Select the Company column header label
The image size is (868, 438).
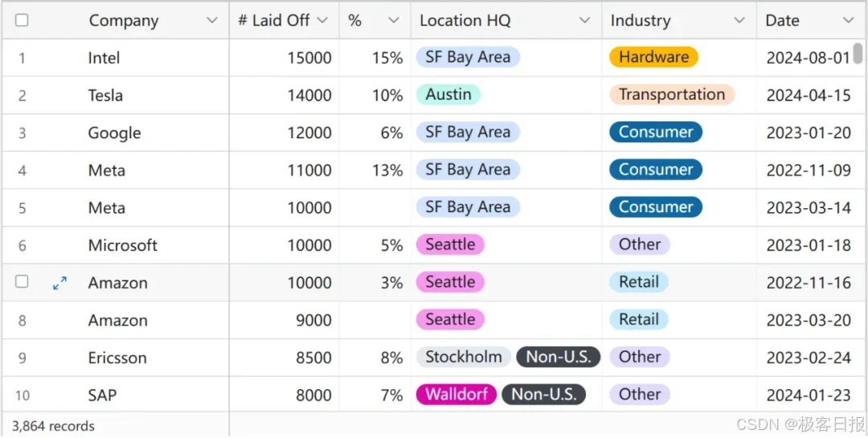click(124, 20)
